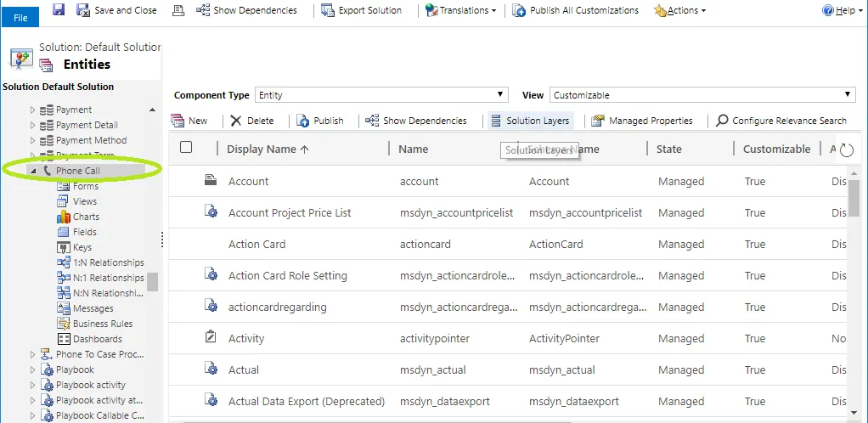This screenshot has width=868, height=423.
Task: Open Fields under Phone Call
Action: (x=85, y=232)
